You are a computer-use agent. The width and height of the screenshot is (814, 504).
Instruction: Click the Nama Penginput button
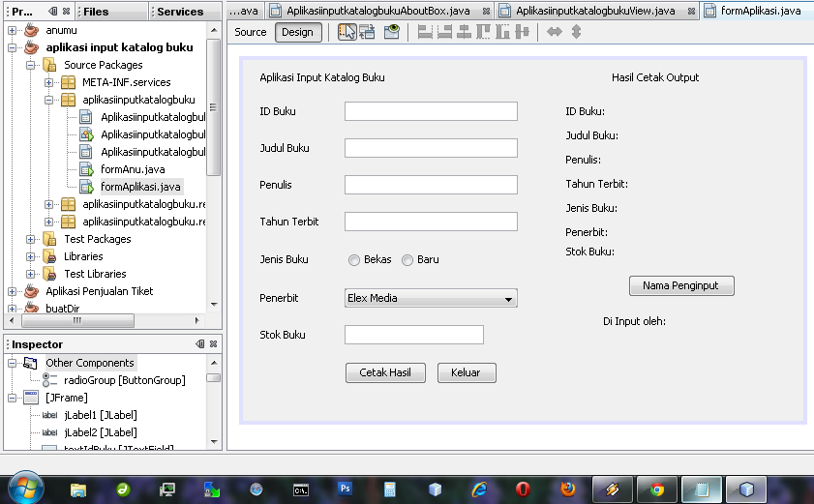point(681,286)
